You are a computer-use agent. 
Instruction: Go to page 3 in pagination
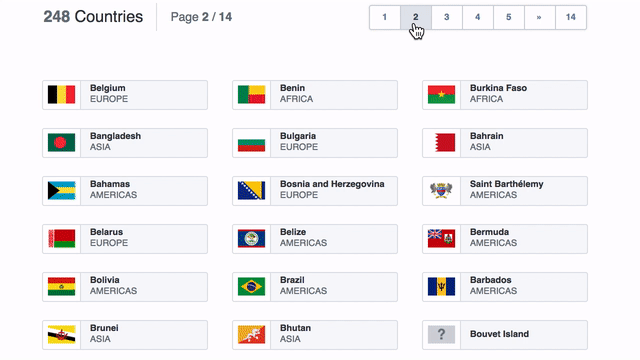click(447, 17)
